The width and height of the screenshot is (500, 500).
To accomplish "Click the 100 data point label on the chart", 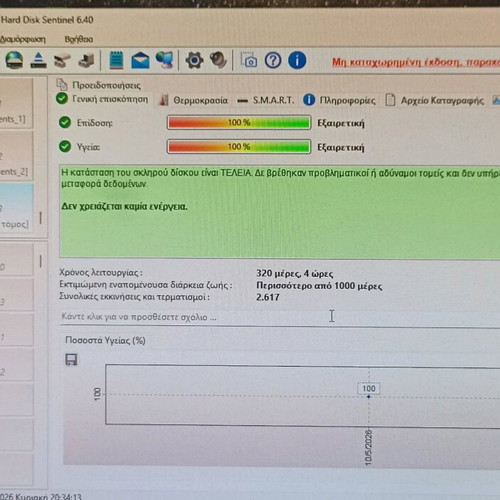I will [369, 388].
